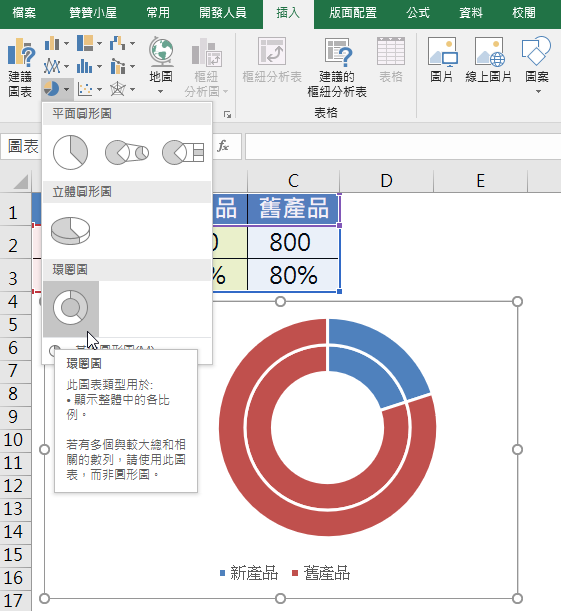561x611 pixels.
Task: Select cell C2 containing 800
Action: 293,242
